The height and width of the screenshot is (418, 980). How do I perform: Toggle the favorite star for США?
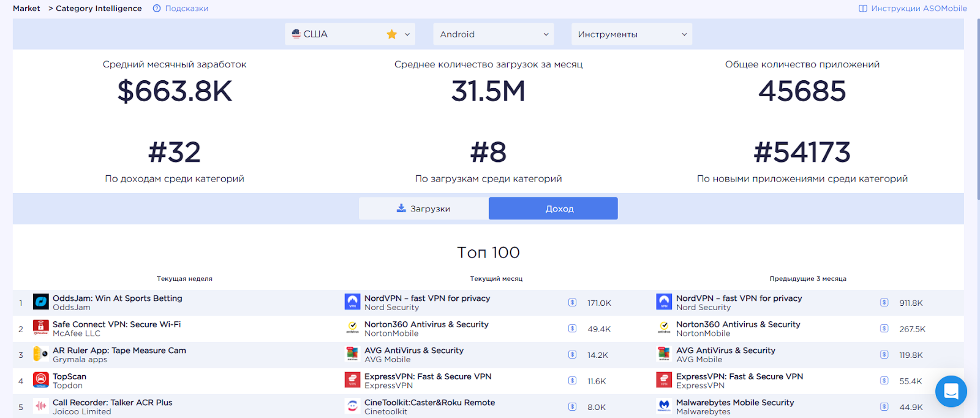(x=392, y=34)
